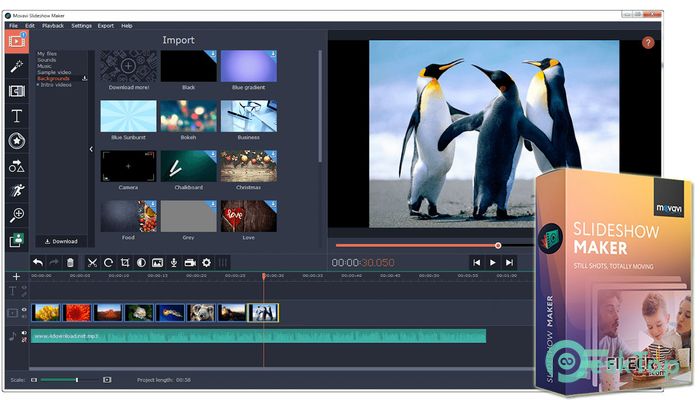Collapse the category list with left chevron
Viewport: 700px width, 400px height.
tap(91, 149)
